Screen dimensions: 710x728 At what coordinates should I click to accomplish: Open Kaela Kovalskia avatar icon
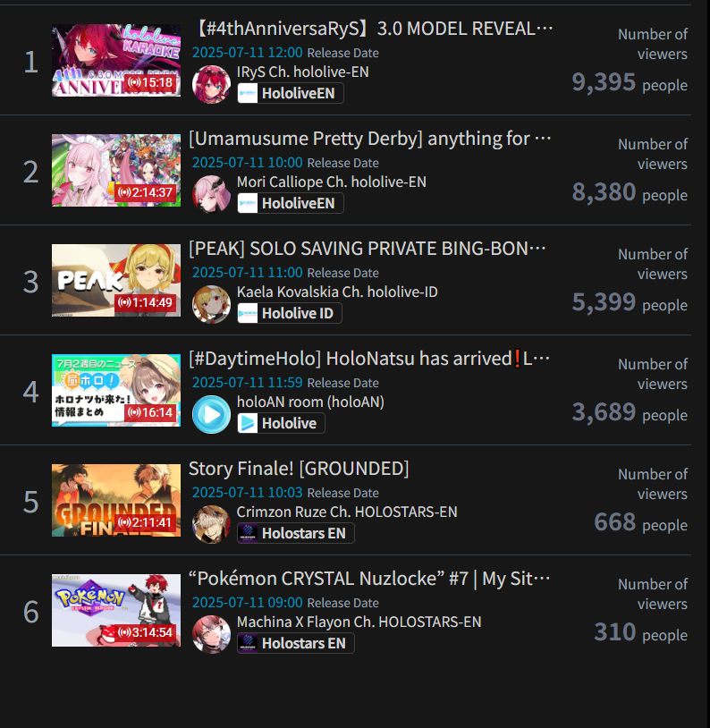[x=211, y=304]
